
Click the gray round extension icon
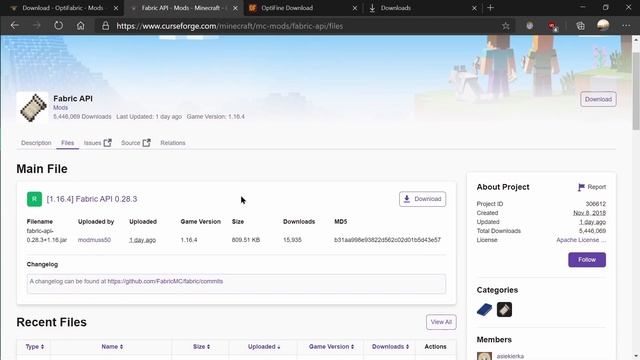(529, 26)
